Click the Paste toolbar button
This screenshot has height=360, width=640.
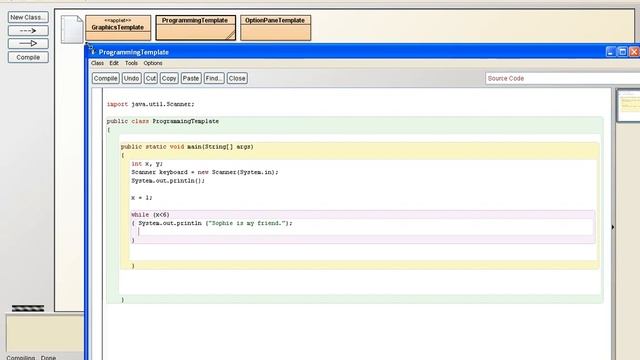point(191,78)
